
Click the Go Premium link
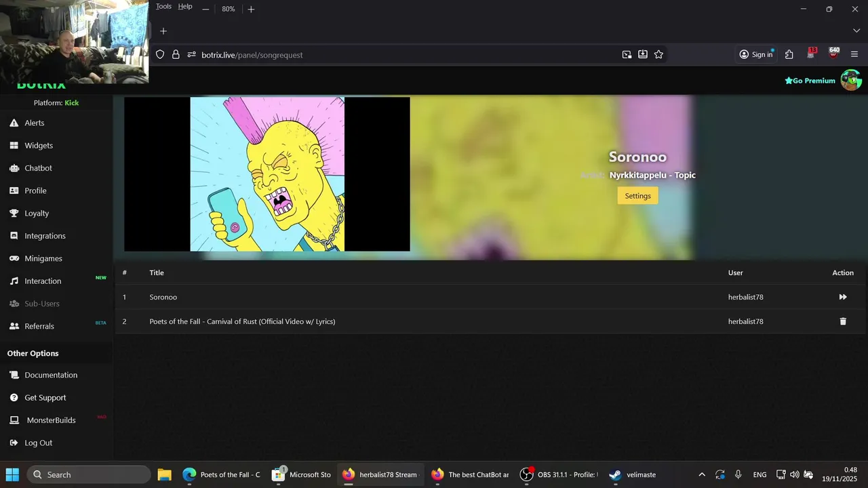810,81
